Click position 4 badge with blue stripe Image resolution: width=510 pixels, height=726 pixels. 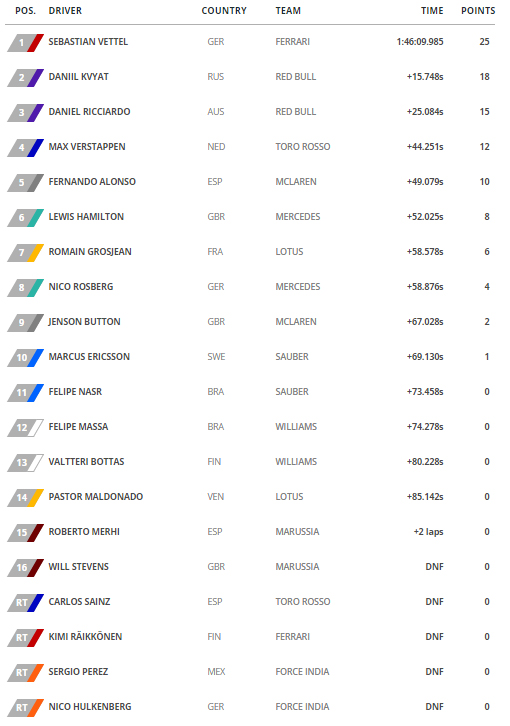coord(25,148)
